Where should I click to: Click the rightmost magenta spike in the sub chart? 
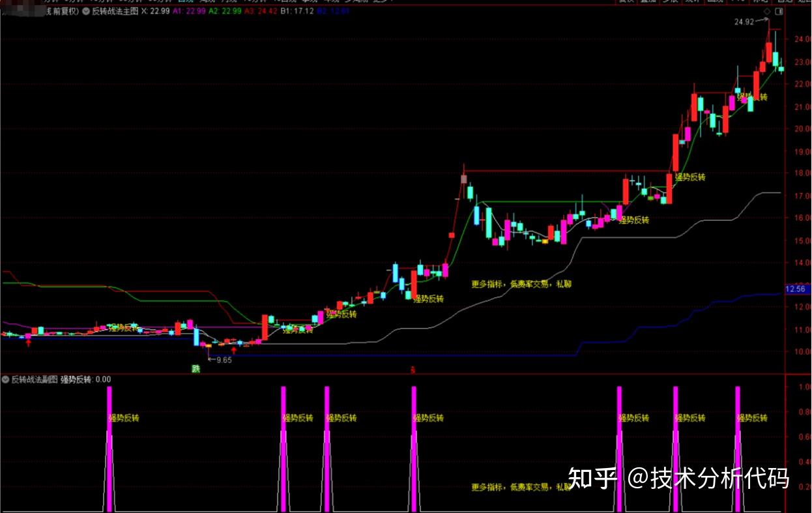[738, 448]
